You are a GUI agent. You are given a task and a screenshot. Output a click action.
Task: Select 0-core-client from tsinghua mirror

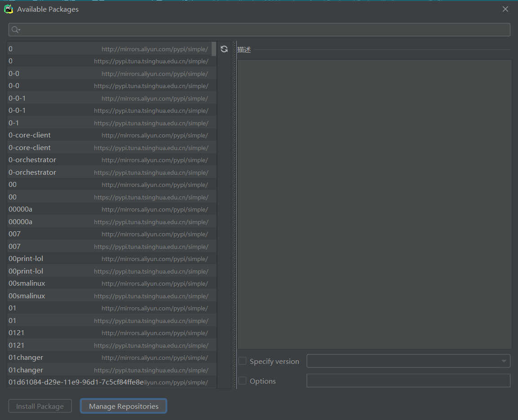point(112,148)
